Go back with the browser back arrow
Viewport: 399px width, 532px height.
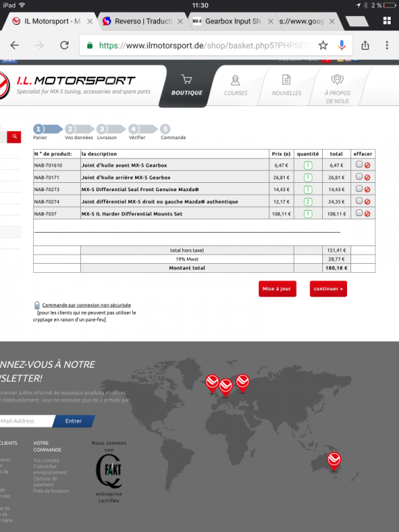click(15, 45)
